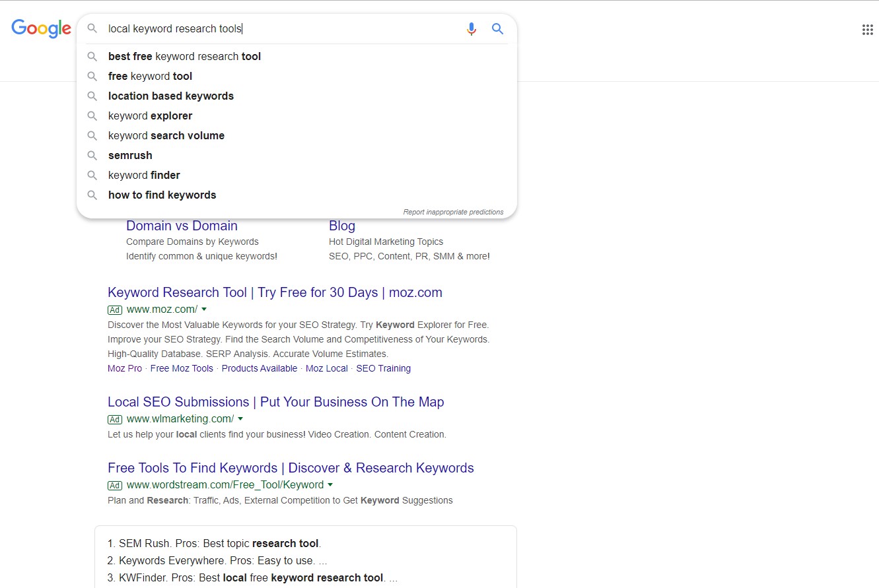Click the www.wordstream.com/Free_Tool/Keyword URL
879x588 pixels.
pyautogui.click(x=225, y=485)
